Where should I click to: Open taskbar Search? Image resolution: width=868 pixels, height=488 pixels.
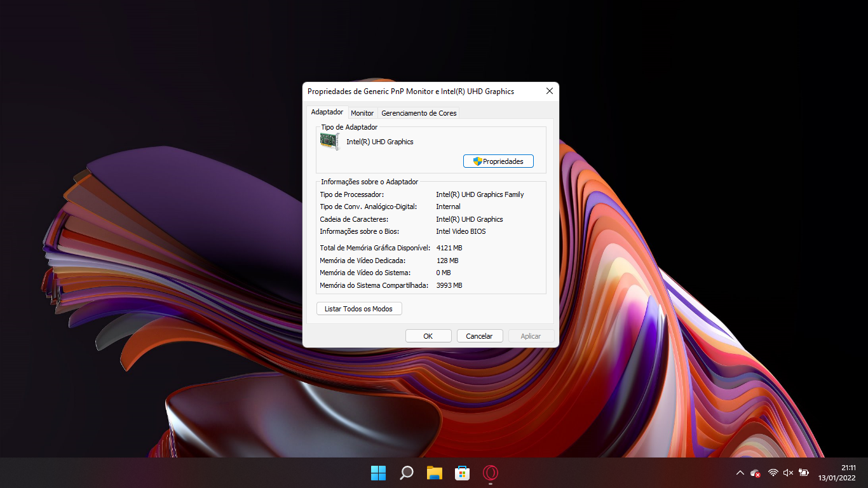coord(407,473)
